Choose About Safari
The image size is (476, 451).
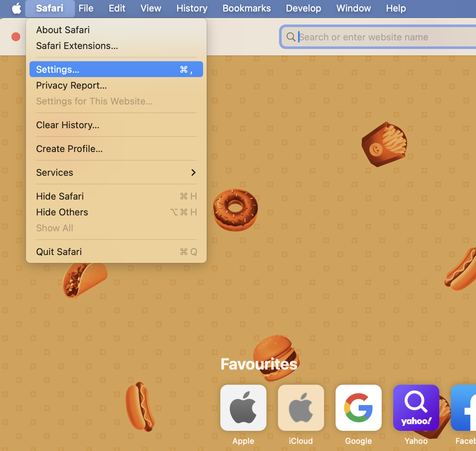63,30
